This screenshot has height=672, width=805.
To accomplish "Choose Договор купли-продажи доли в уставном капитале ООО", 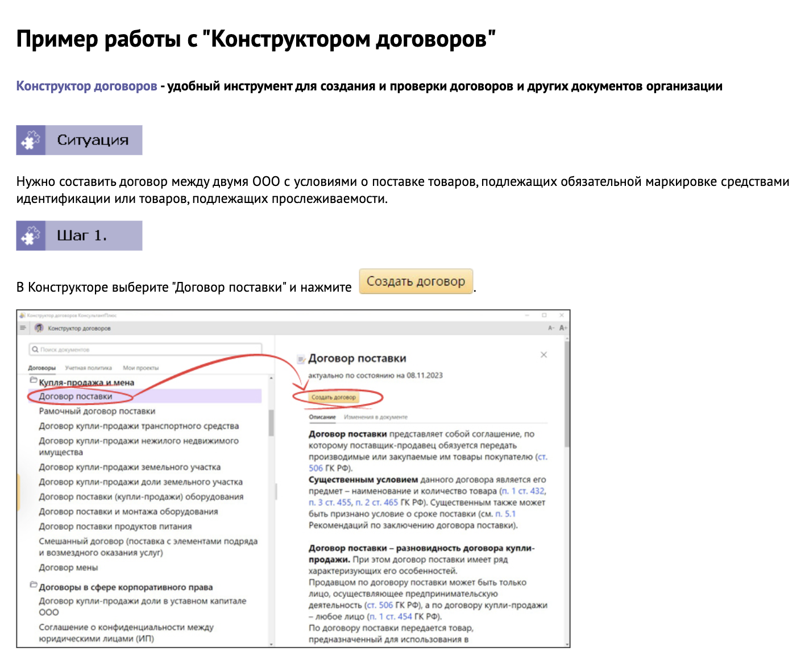I will coord(143,606).
